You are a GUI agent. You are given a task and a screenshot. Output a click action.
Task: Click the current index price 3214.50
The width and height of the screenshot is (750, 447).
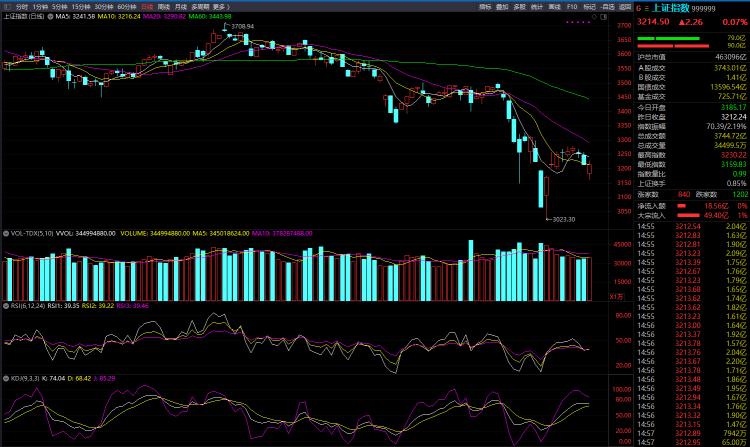pos(653,22)
